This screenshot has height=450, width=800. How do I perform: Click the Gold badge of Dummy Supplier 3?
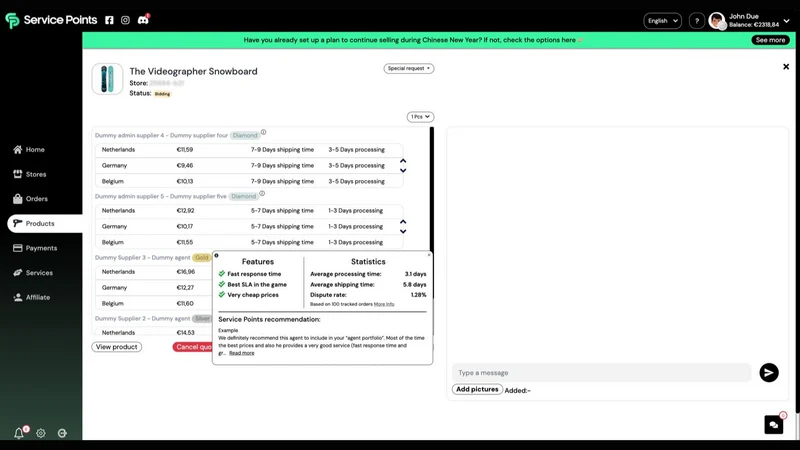pyautogui.click(x=202, y=258)
